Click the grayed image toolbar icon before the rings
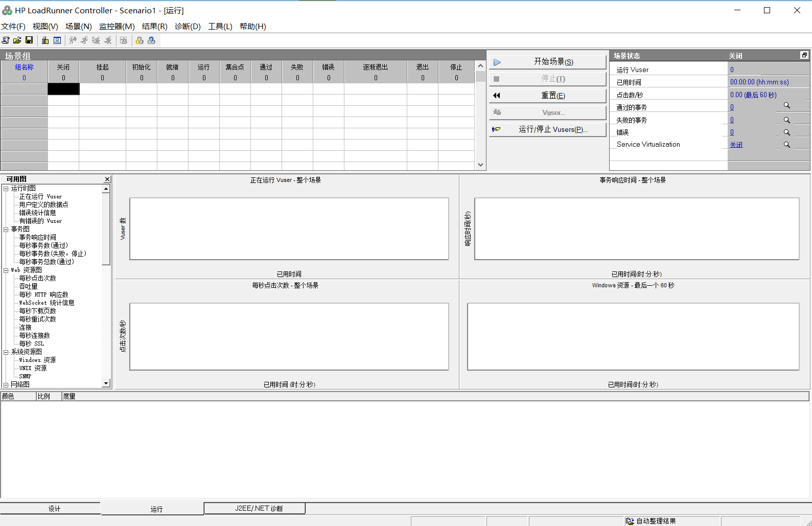The image size is (812, 526). coord(124,40)
